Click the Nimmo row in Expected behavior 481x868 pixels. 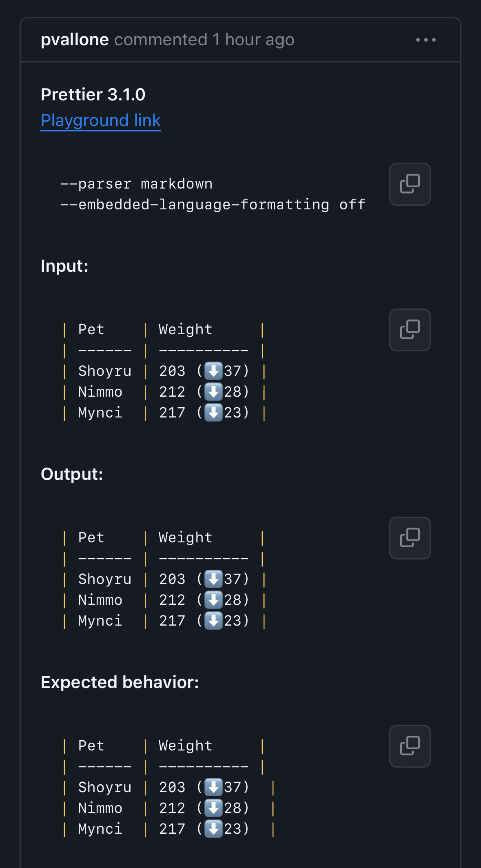(100, 808)
